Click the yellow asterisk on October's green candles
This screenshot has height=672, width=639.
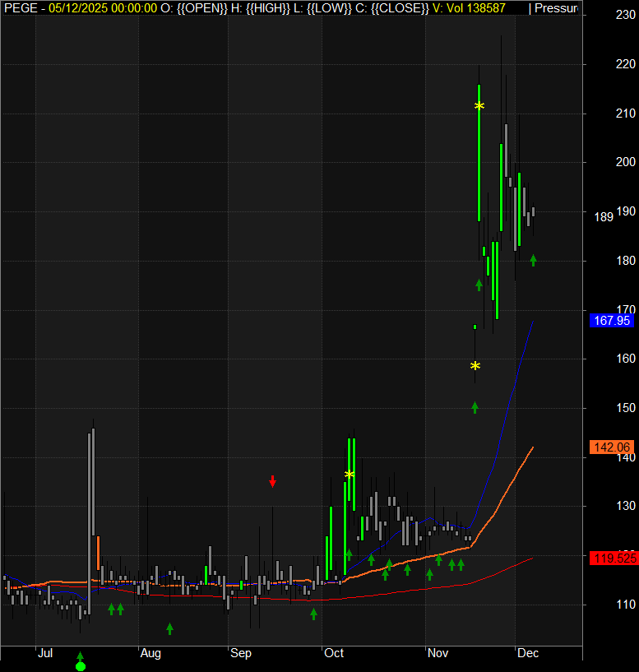tap(350, 474)
